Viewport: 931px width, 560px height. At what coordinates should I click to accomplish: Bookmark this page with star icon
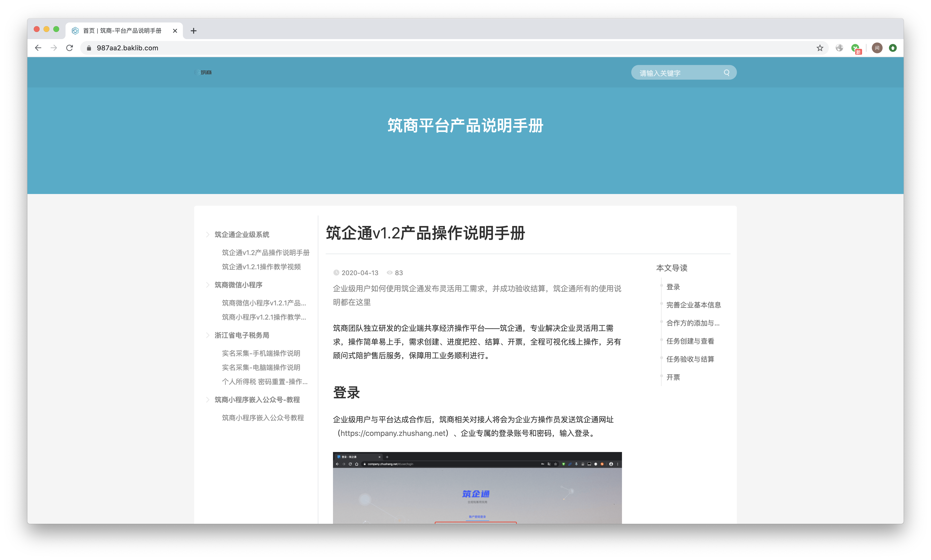(820, 48)
